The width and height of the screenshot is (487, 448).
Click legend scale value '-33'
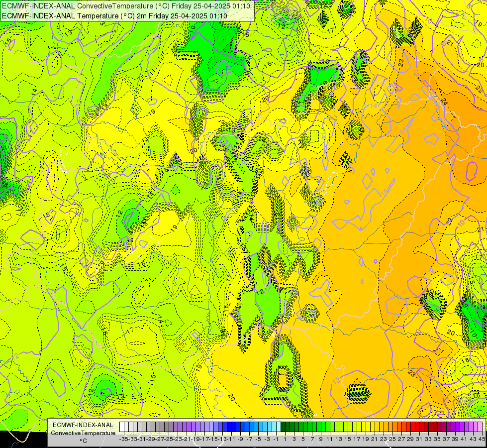click(x=133, y=439)
